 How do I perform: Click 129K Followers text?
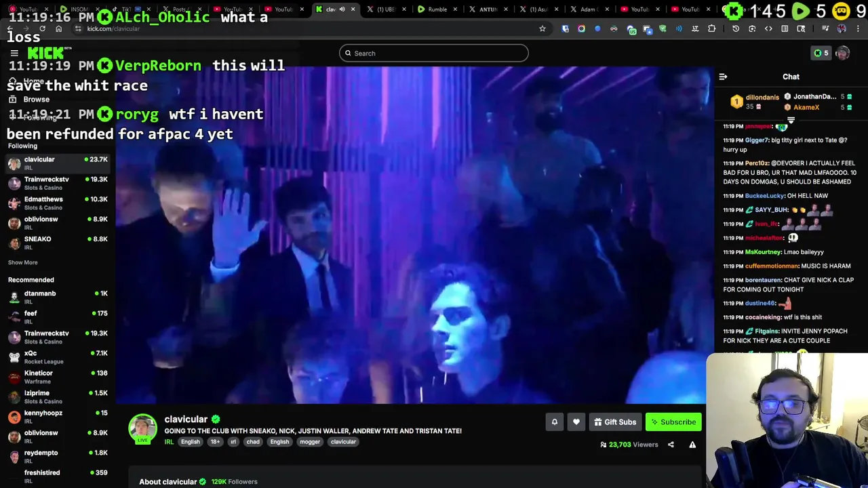click(234, 482)
